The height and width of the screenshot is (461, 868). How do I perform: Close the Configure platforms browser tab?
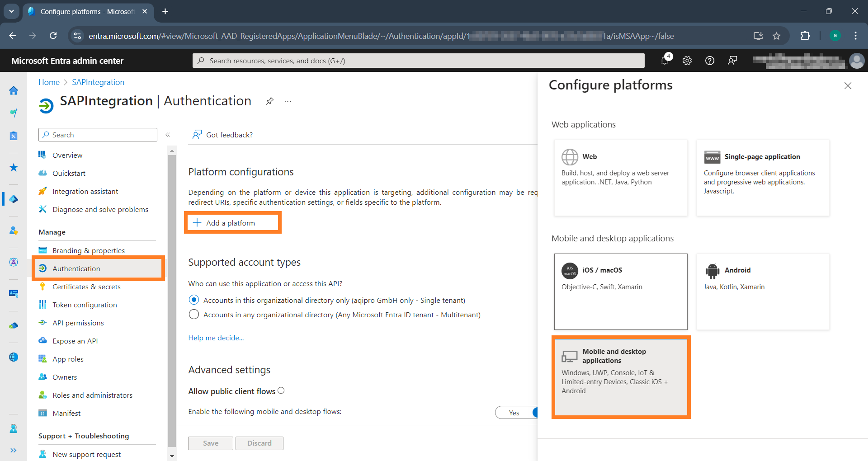pos(145,11)
